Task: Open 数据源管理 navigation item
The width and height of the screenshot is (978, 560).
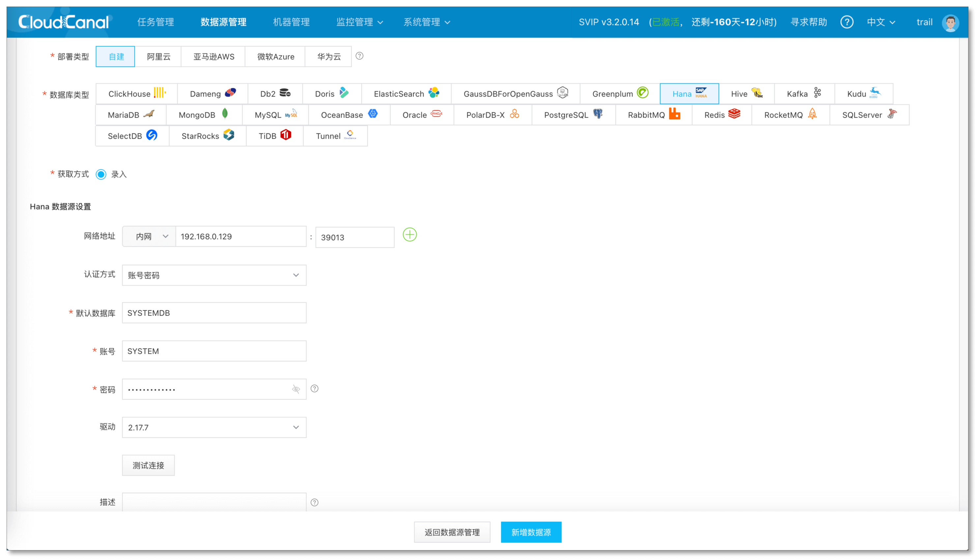Action: [x=223, y=22]
